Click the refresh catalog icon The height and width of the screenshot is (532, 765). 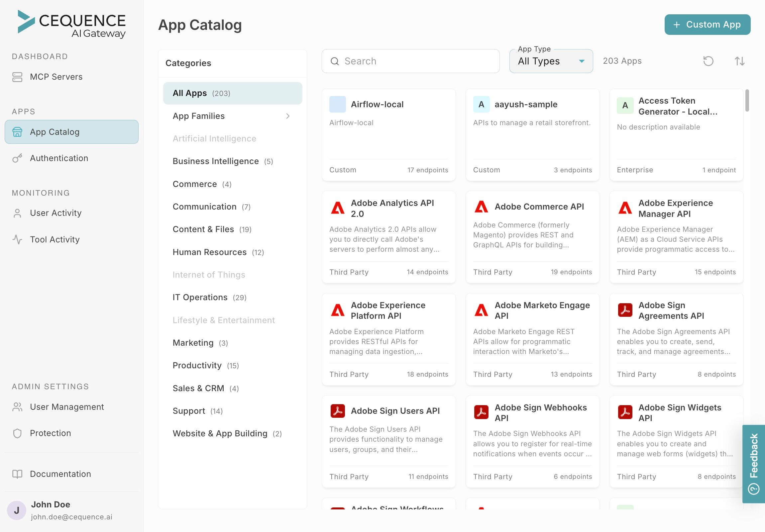pyautogui.click(x=708, y=61)
